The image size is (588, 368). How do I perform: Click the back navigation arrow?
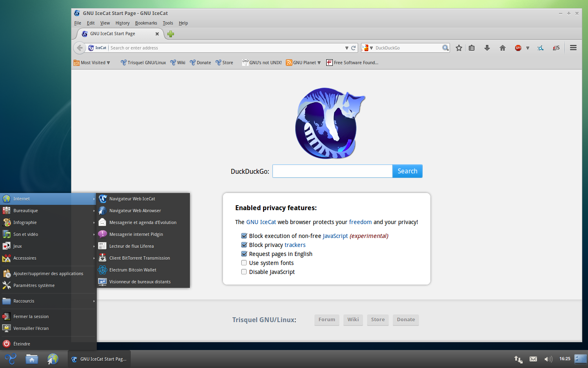79,48
